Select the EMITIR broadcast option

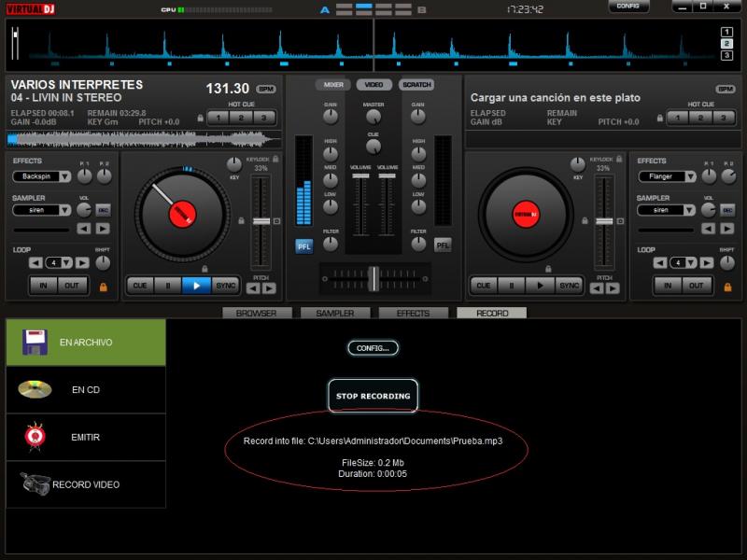(x=86, y=437)
